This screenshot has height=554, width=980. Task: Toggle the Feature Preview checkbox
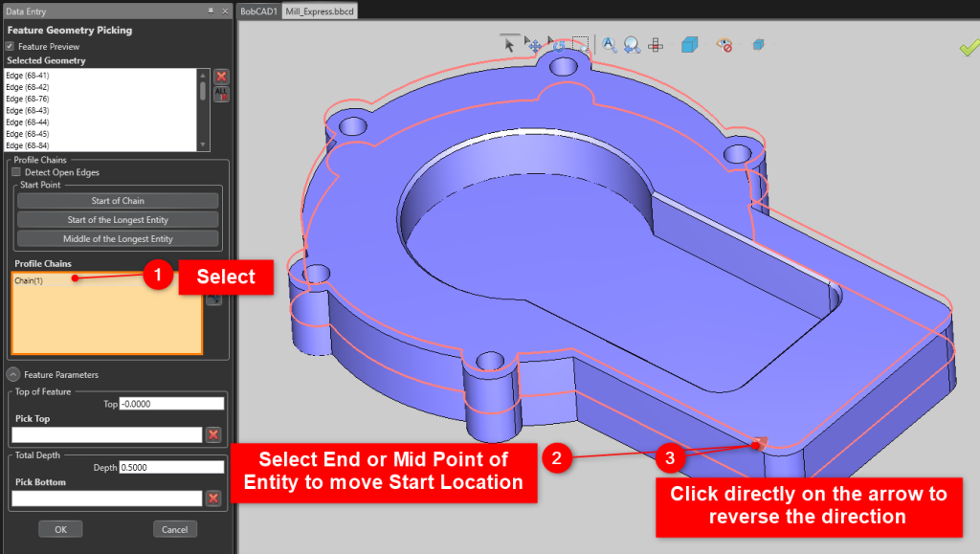pyautogui.click(x=10, y=46)
